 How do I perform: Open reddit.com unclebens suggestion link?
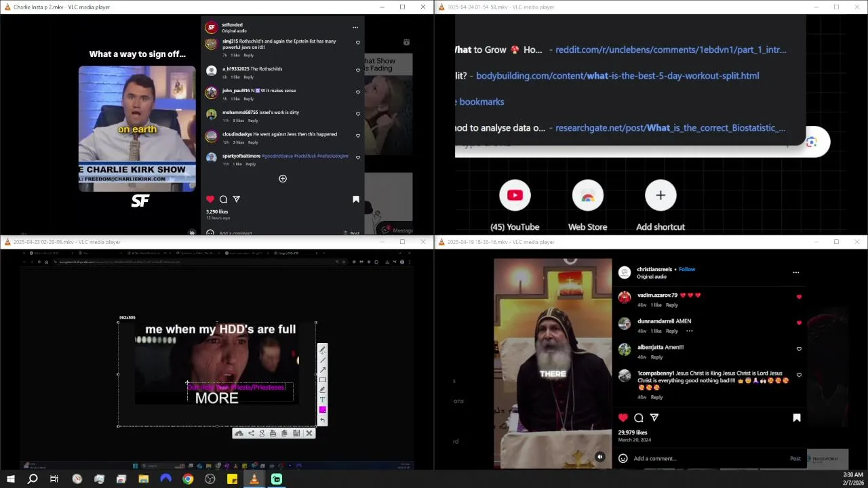[x=671, y=49]
